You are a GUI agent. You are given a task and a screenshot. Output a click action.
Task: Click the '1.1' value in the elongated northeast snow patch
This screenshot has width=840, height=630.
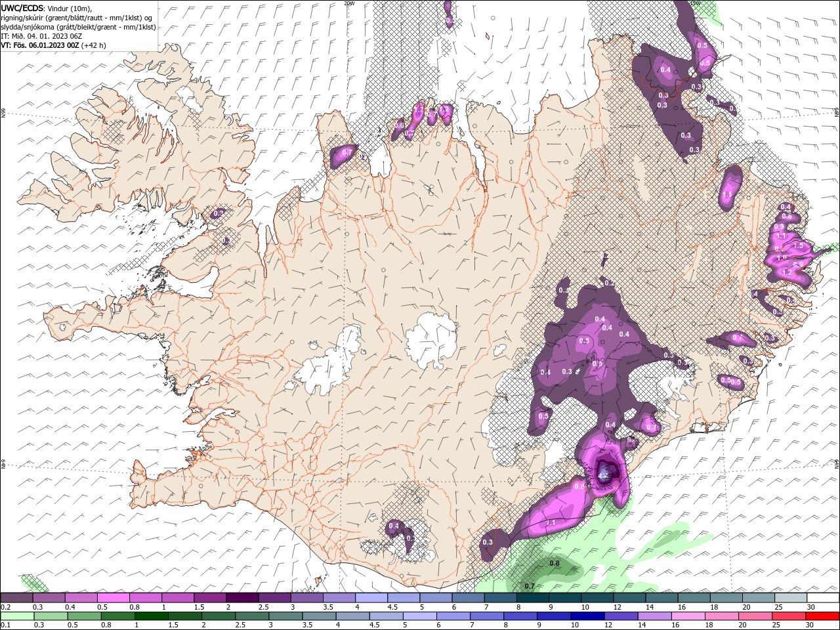point(727,195)
